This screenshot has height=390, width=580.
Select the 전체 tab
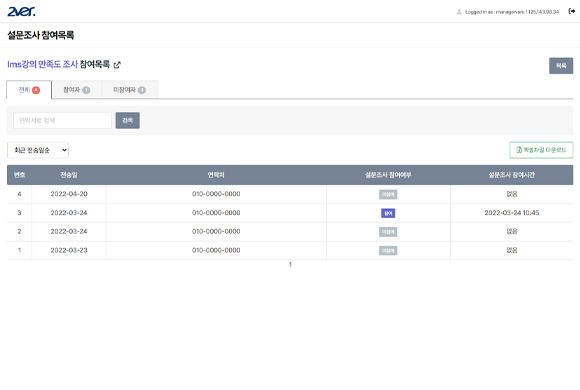29,90
